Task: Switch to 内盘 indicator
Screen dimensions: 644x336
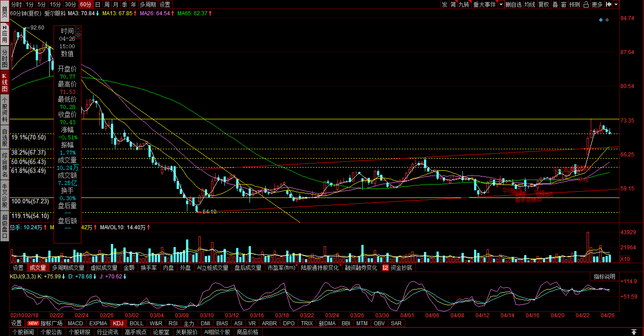Action: pos(168,268)
